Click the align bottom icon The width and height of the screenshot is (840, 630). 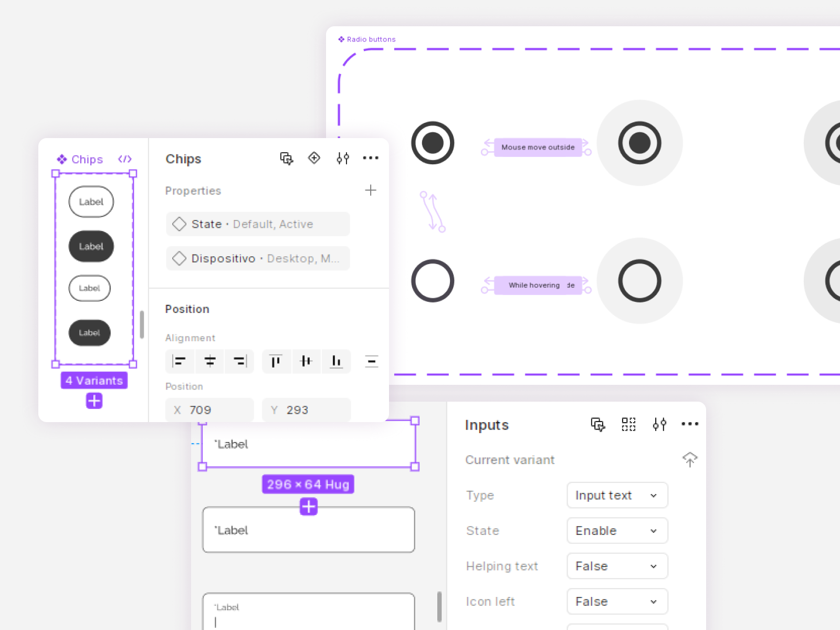tap(336, 361)
